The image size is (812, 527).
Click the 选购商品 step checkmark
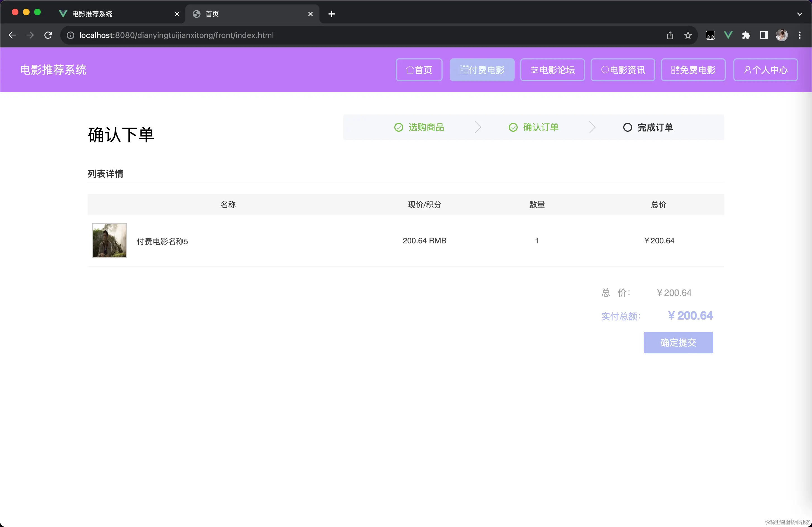398,127
